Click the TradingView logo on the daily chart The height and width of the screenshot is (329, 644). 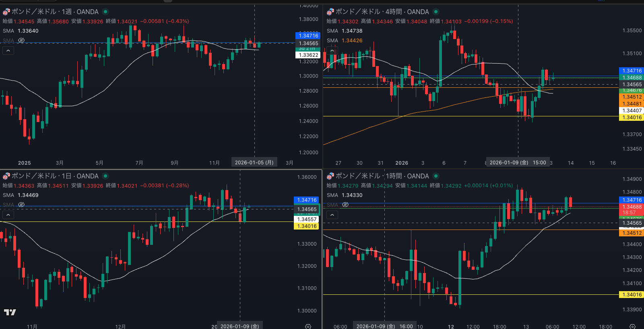(x=10, y=312)
